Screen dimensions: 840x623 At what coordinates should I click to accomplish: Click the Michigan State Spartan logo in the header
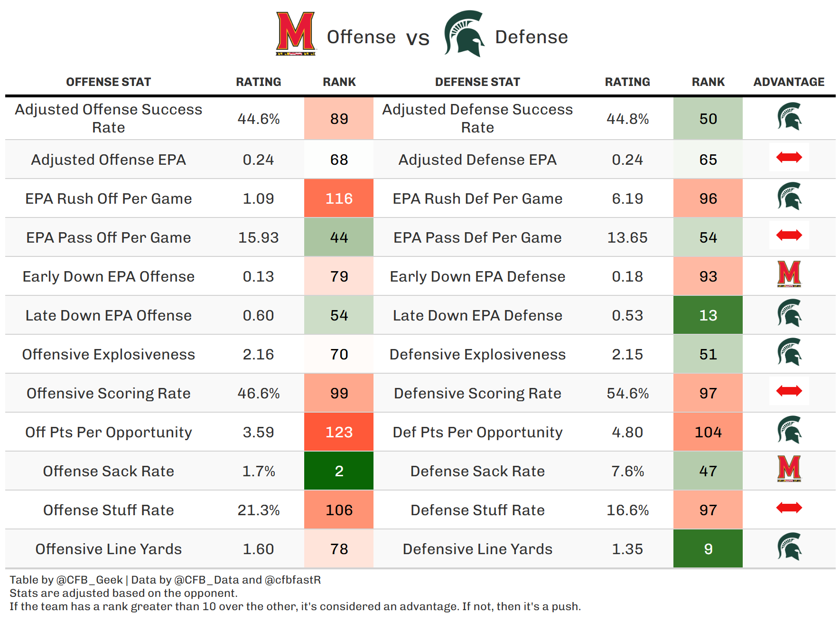coord(464,34)
